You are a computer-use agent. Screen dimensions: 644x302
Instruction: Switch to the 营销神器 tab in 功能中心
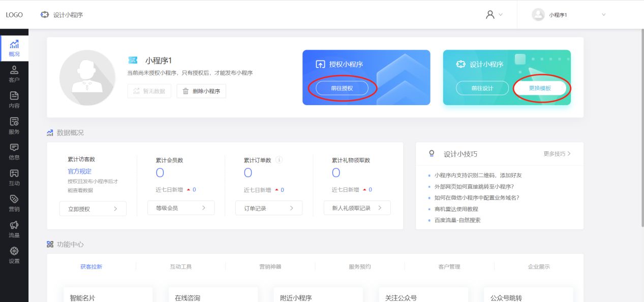[x=270, y=265]
